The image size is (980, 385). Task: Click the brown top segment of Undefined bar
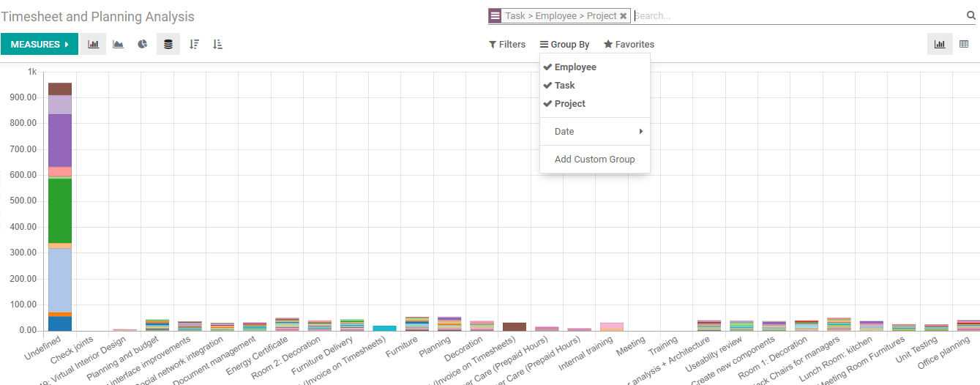pos(60,89)
